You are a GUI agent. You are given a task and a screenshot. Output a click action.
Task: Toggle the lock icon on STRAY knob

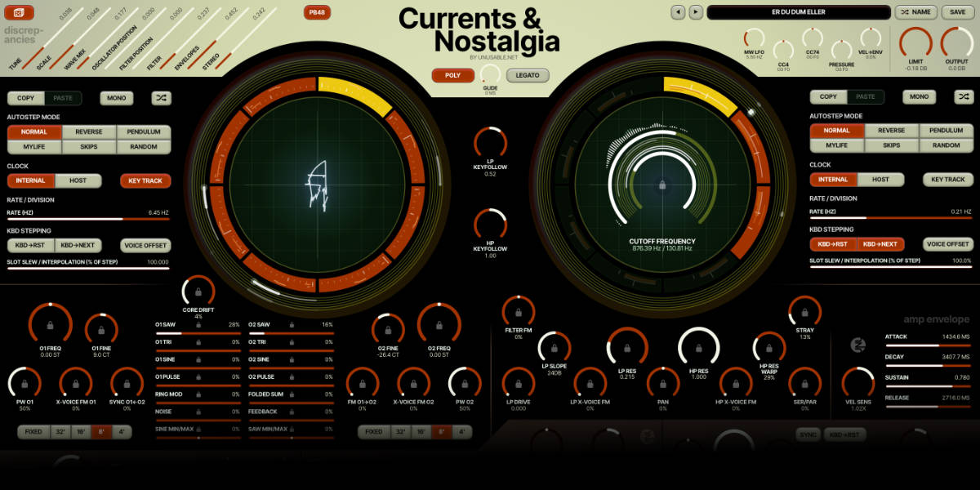805,314
